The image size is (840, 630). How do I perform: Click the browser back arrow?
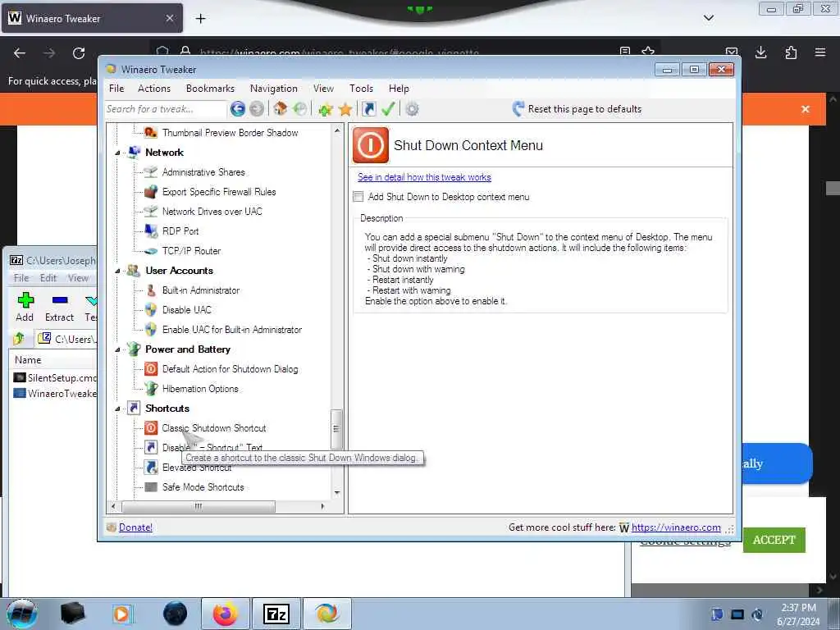point(20,53)
